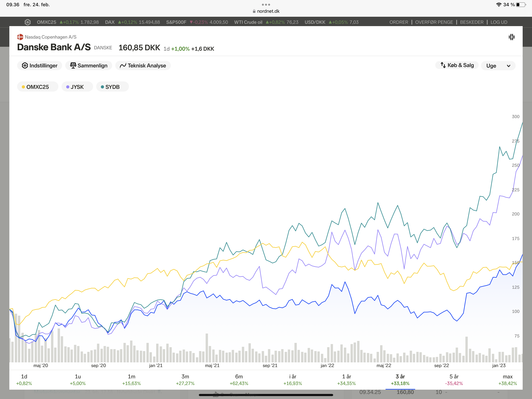Select the 1u time range
The width and height of the screenshot is (532, 399).
[78, 380]
